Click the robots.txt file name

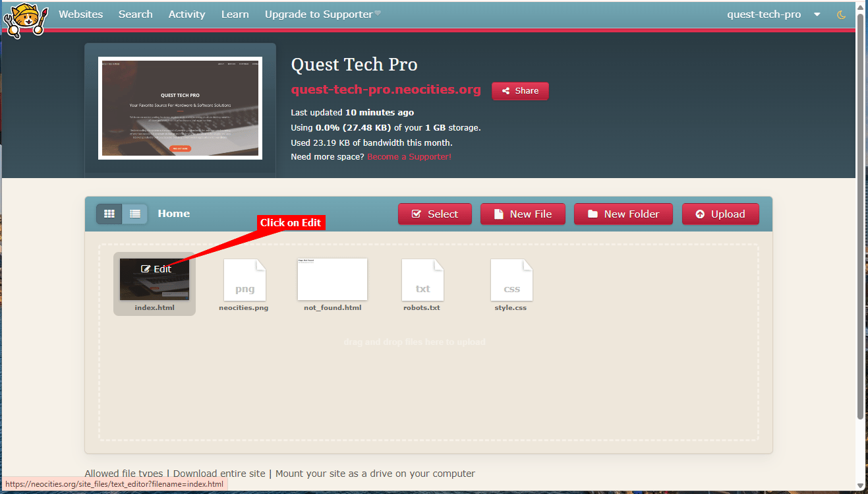[x=422, y=308]
